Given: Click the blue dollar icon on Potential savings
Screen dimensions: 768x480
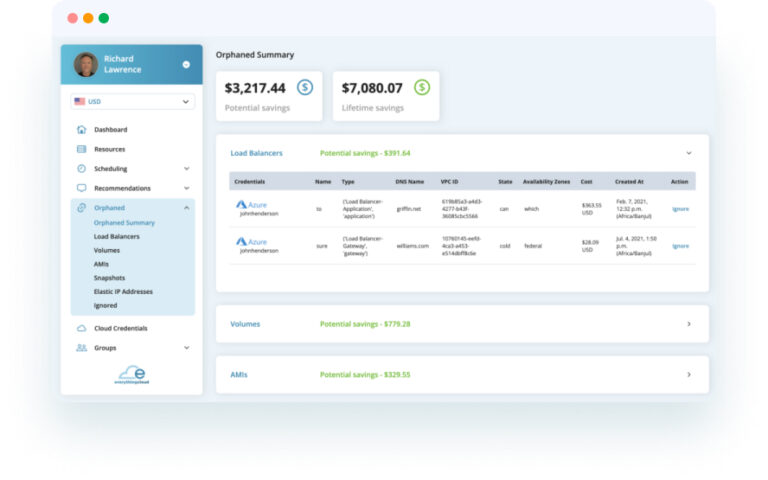Looking at the screenshot, I should coord(305,88).
